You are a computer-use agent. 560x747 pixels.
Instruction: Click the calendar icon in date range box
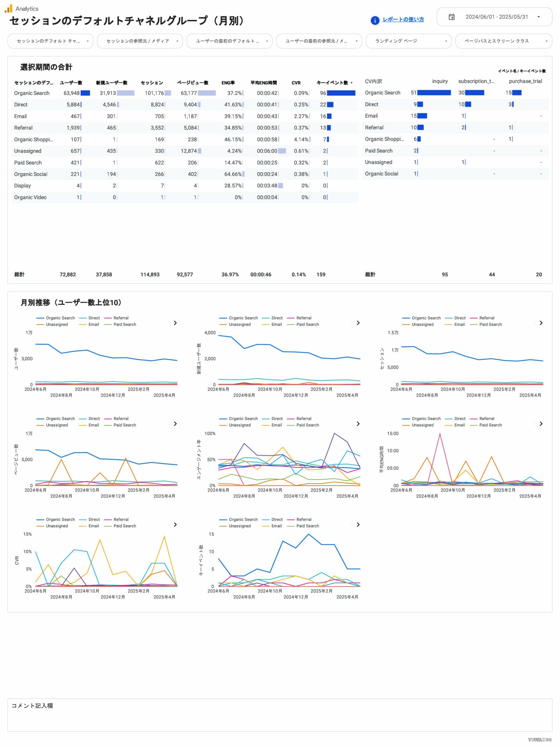(452, 17)
